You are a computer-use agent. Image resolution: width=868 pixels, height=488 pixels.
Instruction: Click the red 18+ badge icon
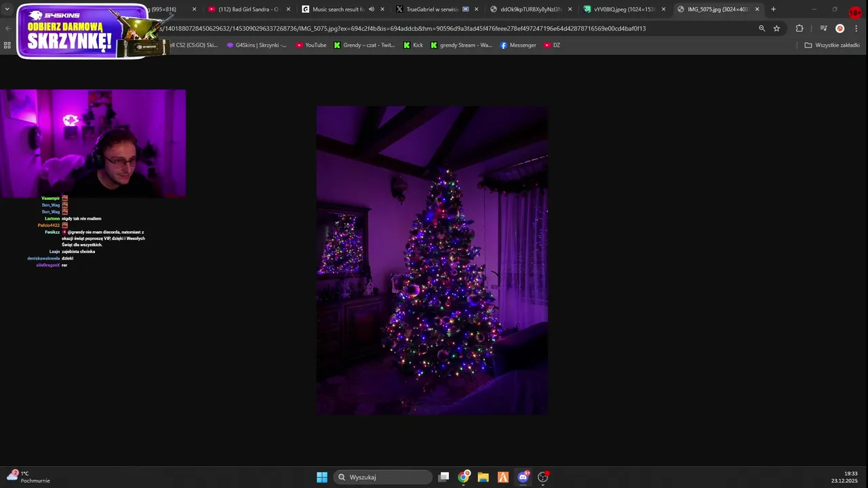coord(856,12)
